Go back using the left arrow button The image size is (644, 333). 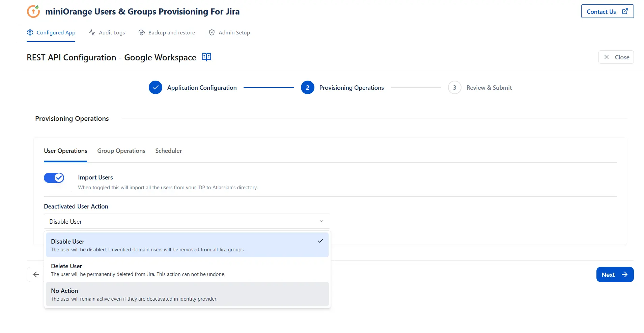tap(36, 274)
